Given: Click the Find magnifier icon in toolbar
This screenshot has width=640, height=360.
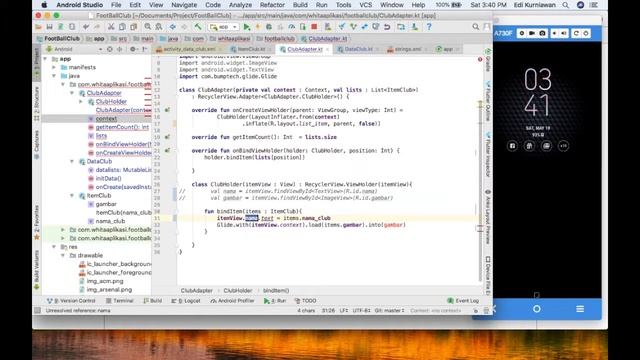Looking at the screenshot, I should point(147,27).
